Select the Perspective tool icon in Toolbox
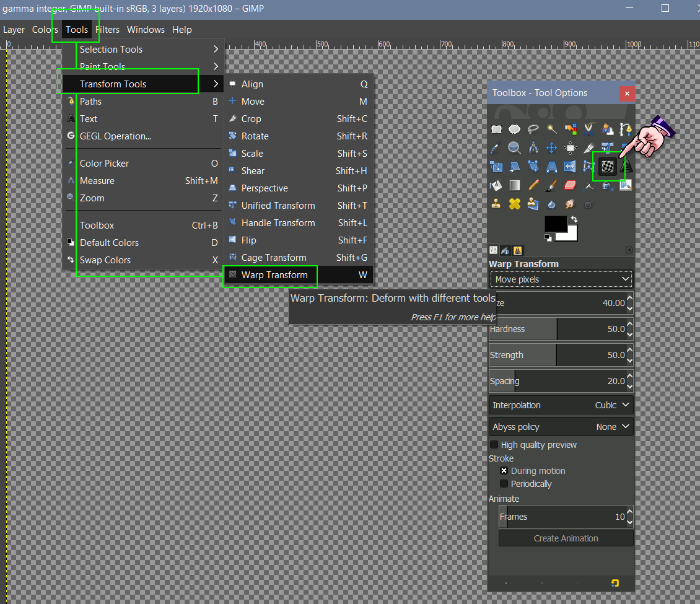The image size is (700, 604). (552, 167)
